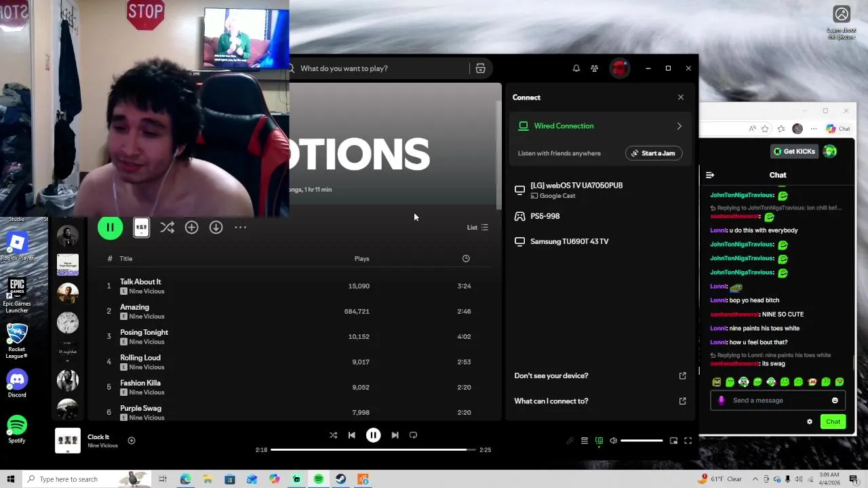This screenshot has height=488, width=868.
Task: Skip to the next track
Action: point(395,435)
